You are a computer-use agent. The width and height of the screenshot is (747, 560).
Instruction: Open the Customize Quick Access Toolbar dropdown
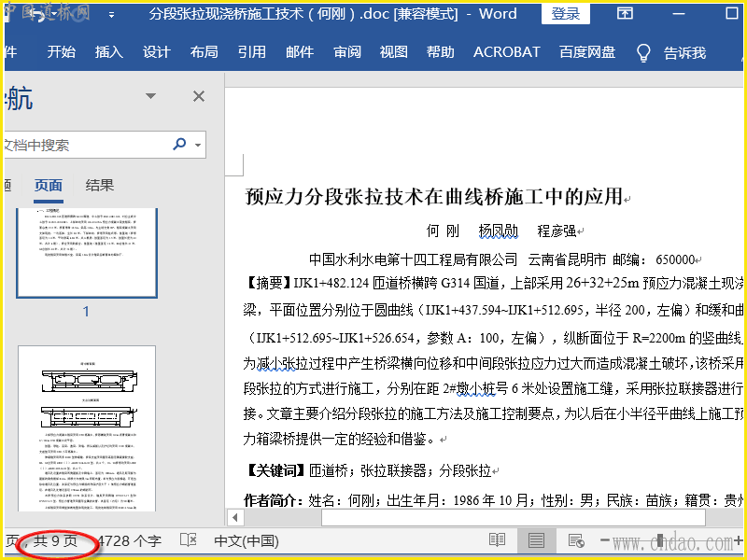click(x=111, y=15)
